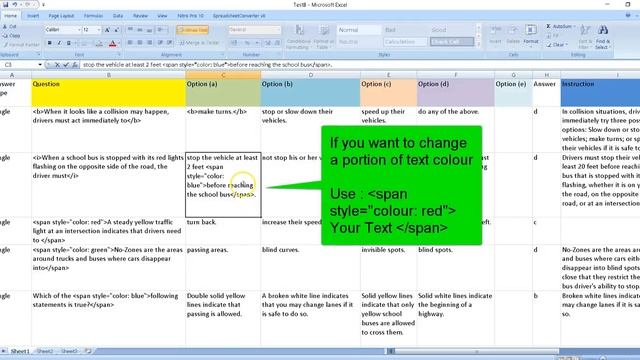
Task: Apply the Normal cell style
Action: (x=358, y=30)
